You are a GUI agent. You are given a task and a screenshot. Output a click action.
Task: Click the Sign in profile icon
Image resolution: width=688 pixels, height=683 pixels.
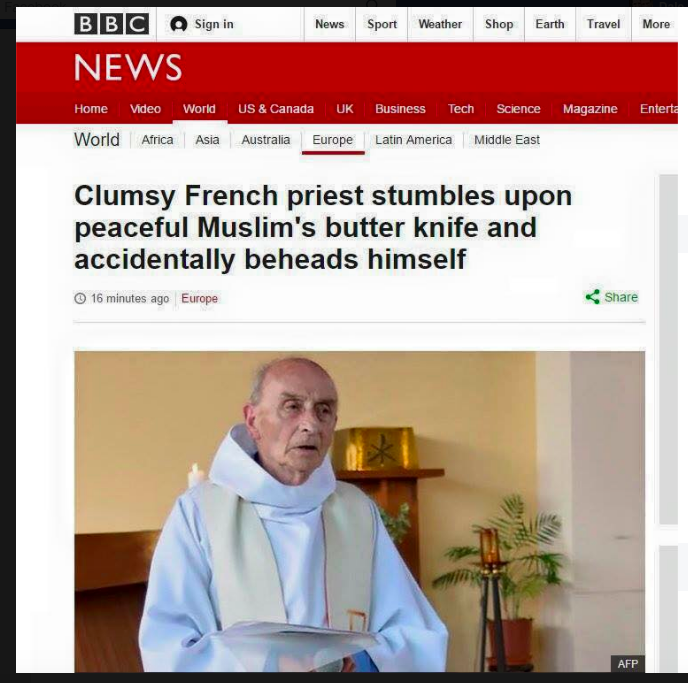178,24
